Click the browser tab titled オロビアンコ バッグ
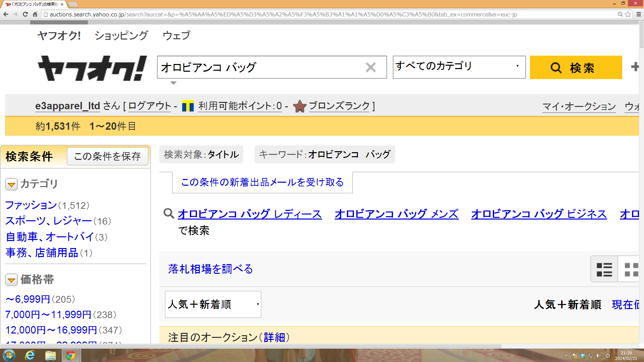 [34, 4]
